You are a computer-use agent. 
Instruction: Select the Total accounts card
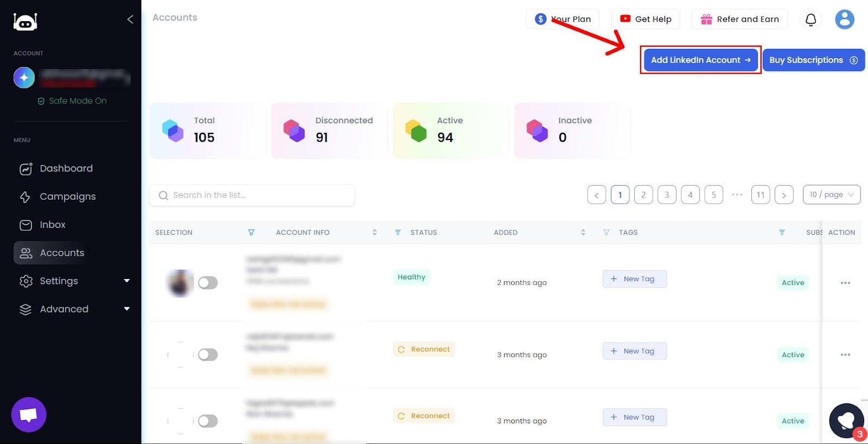tap(208, 131)
